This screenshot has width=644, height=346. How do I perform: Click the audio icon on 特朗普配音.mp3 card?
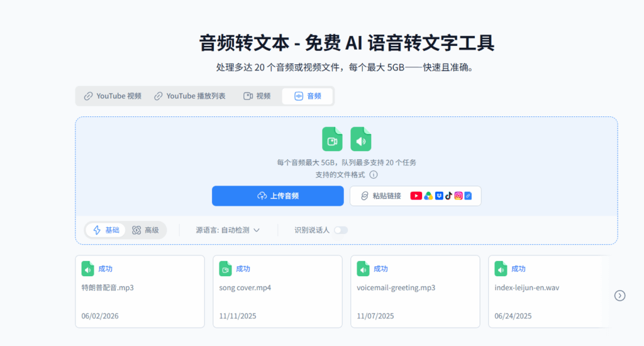(x=87, y=269)
